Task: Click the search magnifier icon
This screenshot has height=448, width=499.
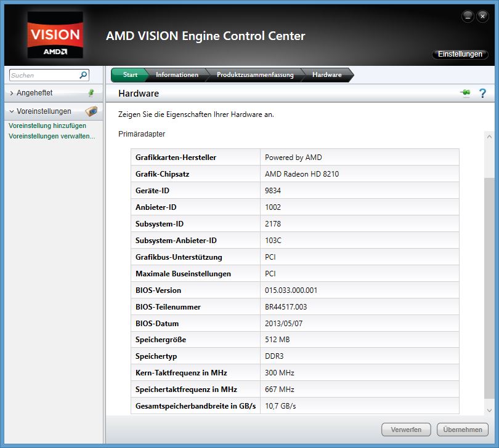Action: [83, 75]
